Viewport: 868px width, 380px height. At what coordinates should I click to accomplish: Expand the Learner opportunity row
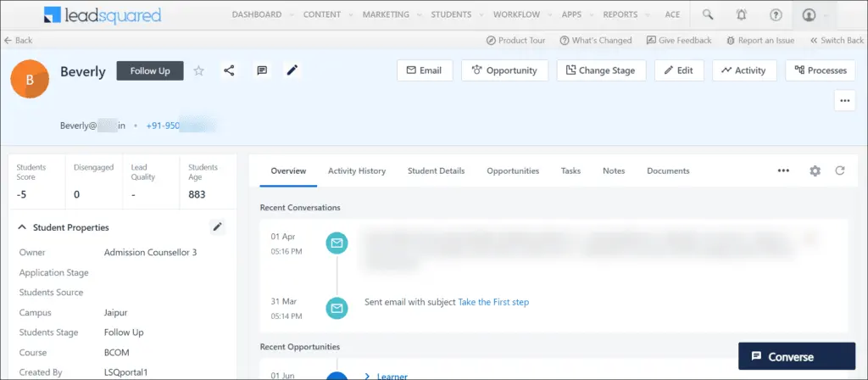(367, 376)
